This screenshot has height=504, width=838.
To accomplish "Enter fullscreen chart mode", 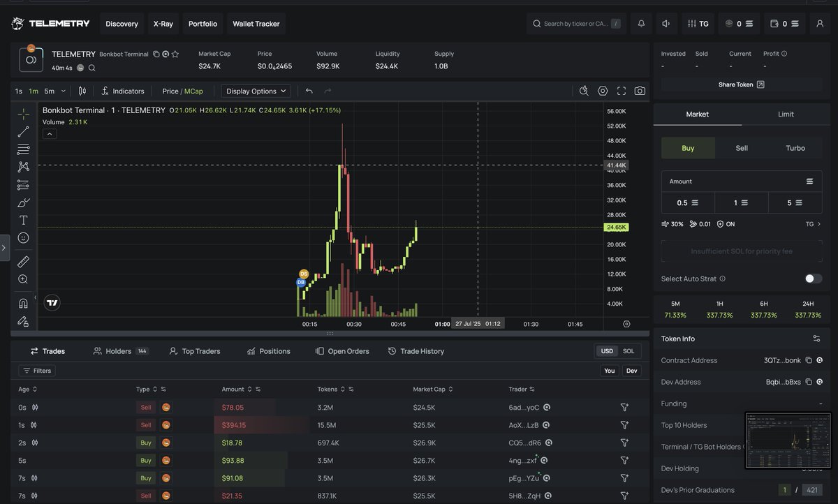I will tap(622, 91).
